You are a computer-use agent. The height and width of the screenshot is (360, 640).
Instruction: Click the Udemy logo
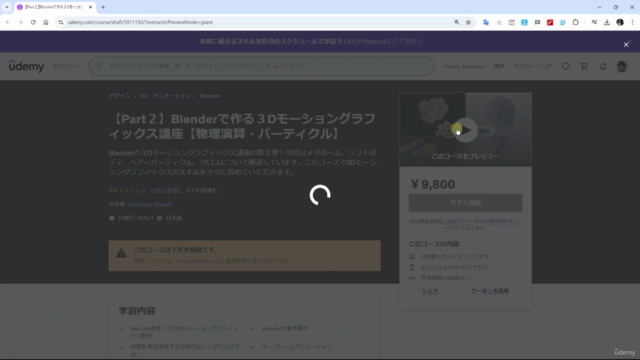tap(27, 66)
